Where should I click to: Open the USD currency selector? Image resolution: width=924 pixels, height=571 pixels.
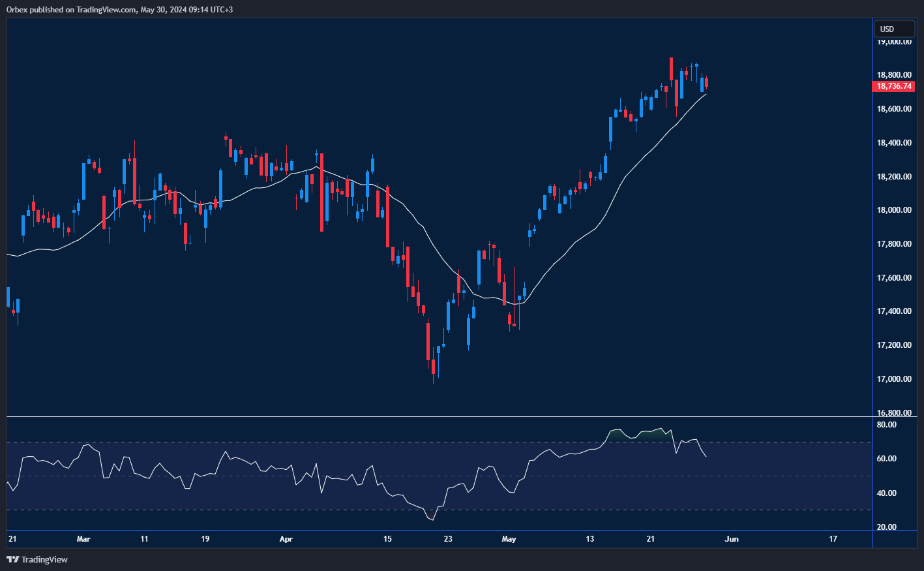894,29
